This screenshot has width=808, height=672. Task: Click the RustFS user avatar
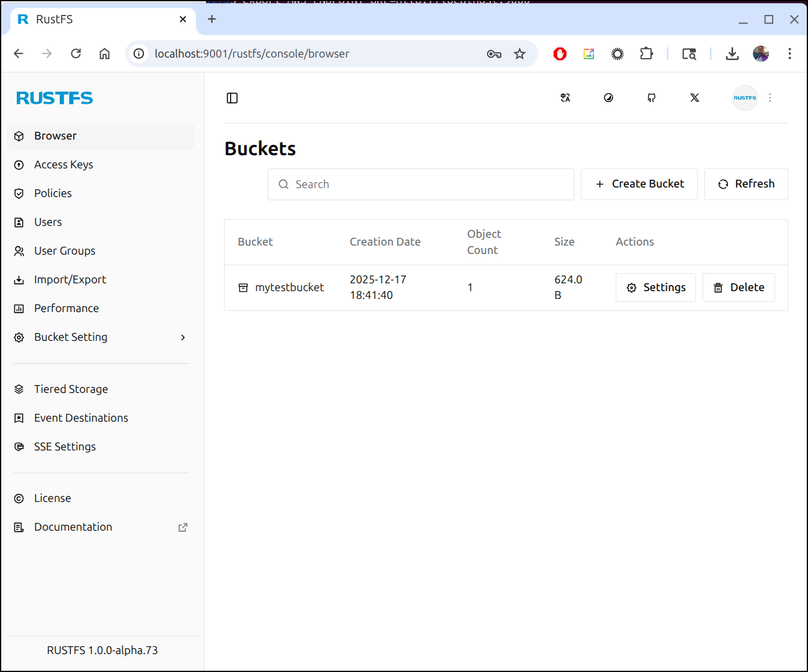point(745,98)
